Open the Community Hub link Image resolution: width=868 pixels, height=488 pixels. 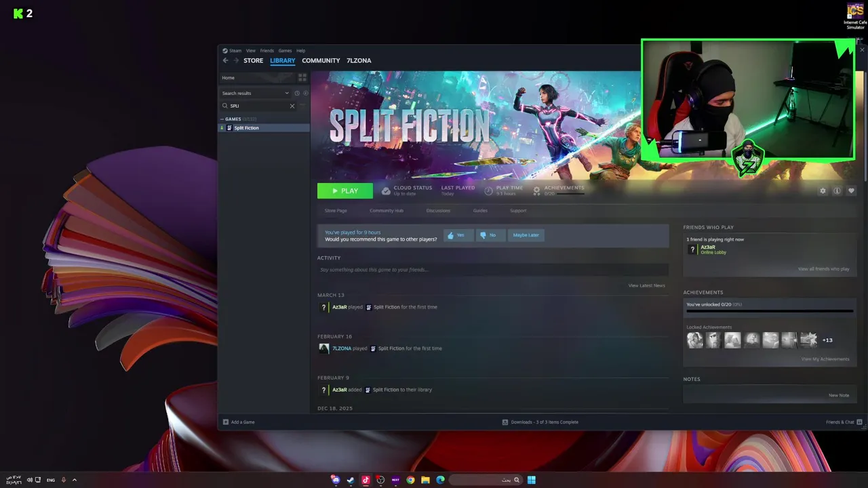tap(387, 211)
